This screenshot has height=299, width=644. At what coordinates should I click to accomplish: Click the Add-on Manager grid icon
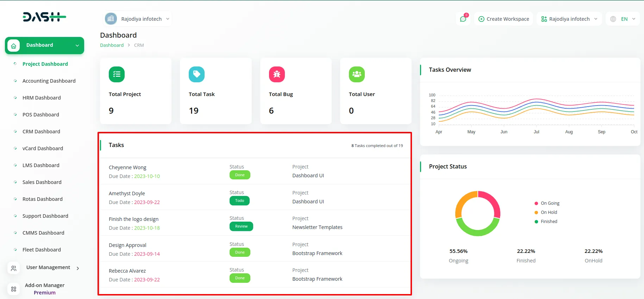14,289
